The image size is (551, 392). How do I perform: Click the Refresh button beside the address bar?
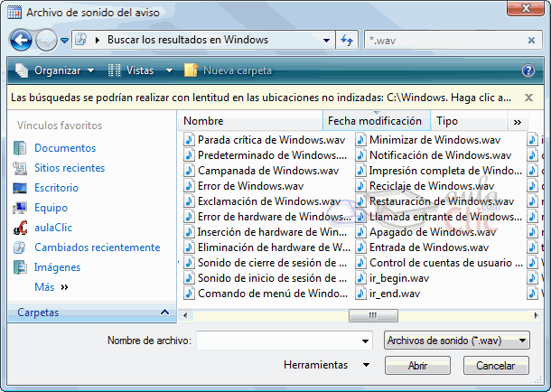347,40
